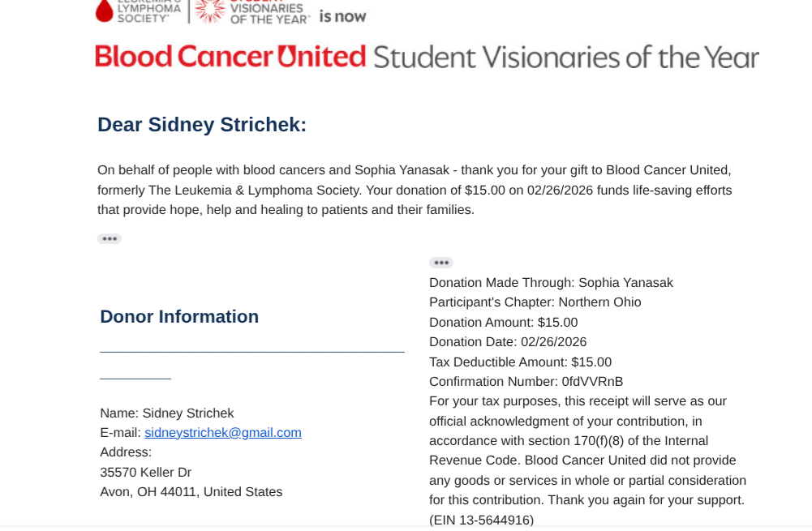This screenshot has width=812, height=531.
Task: Click the Blood Cancer United red logo
Action: tap(231, 57)
